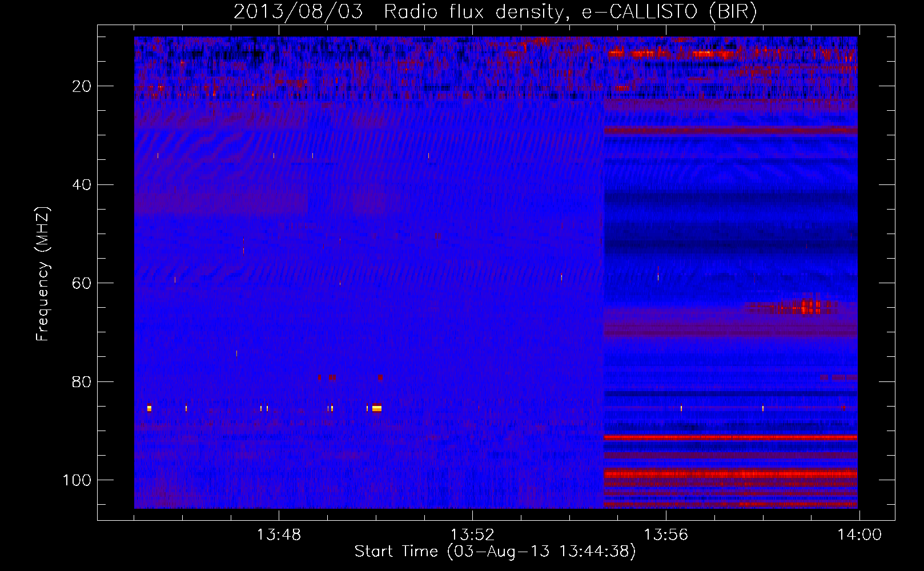Click the 100 MHz frequency tick label

[x=77, y=480]
